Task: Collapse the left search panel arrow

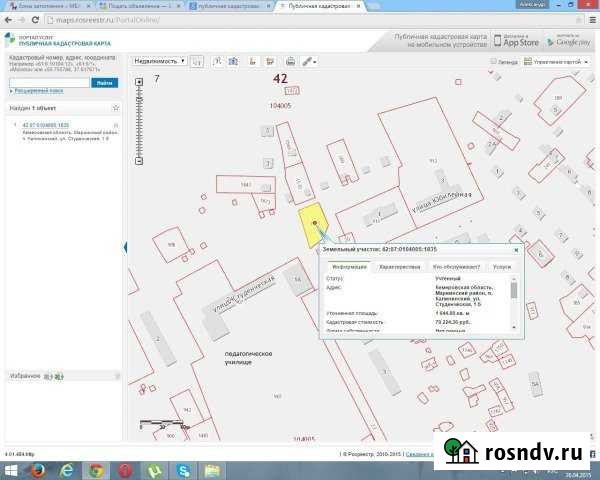Action: 126,247
